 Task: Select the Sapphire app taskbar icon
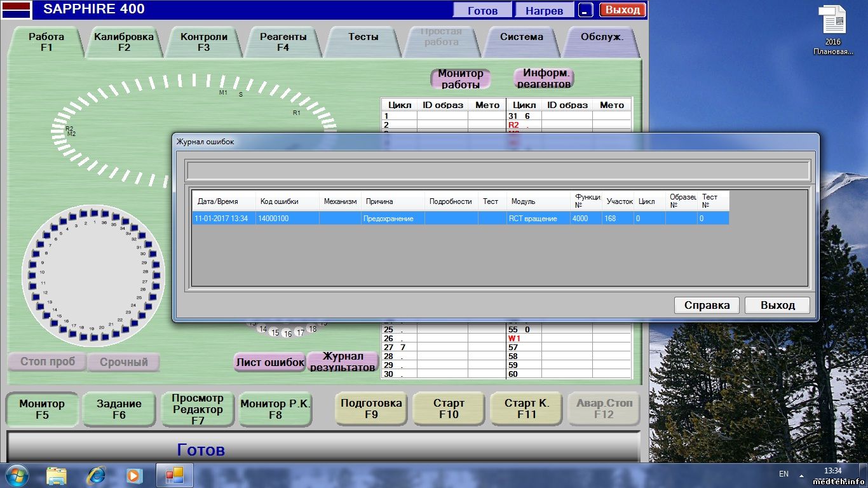click(x=174, y=475)
